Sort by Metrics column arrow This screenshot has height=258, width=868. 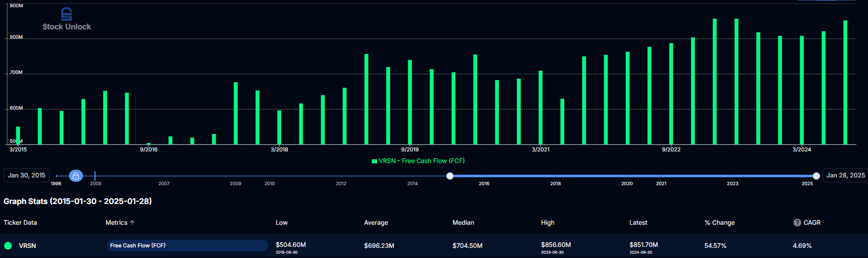pos(132,223)
